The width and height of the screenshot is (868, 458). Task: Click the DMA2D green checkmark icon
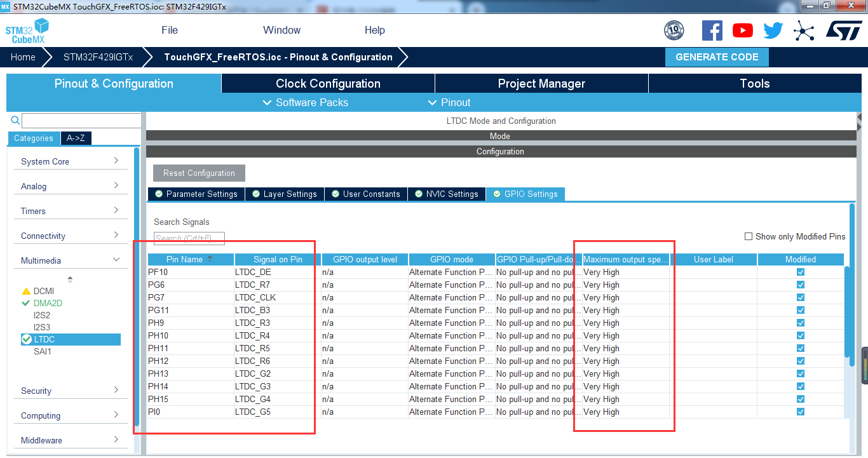[26, 303]
